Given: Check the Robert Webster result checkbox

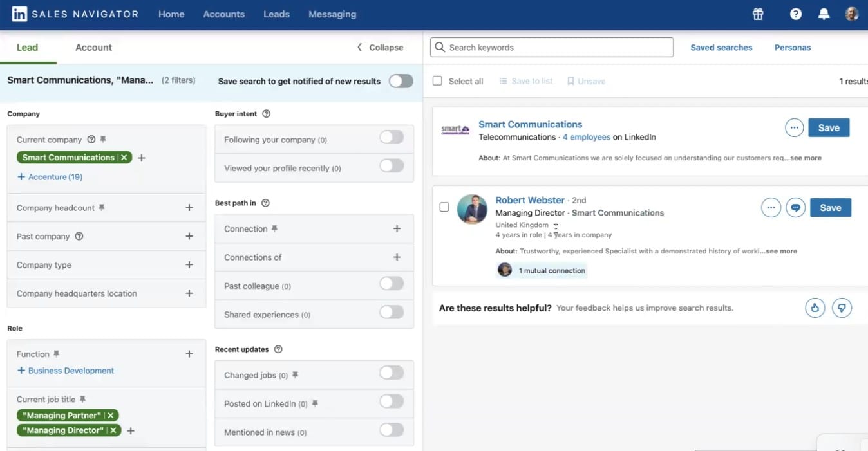Looking at the screenshot, I should pos(444,207).
